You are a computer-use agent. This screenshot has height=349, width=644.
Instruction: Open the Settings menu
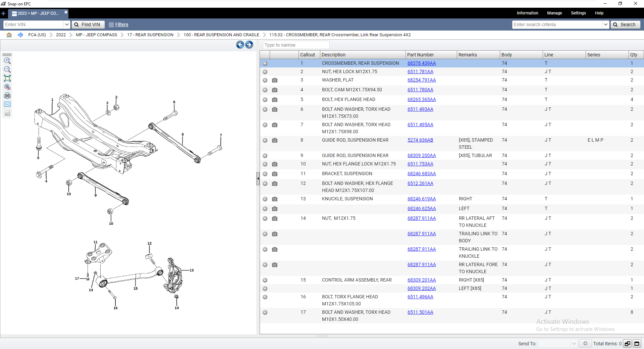[578, 13]
